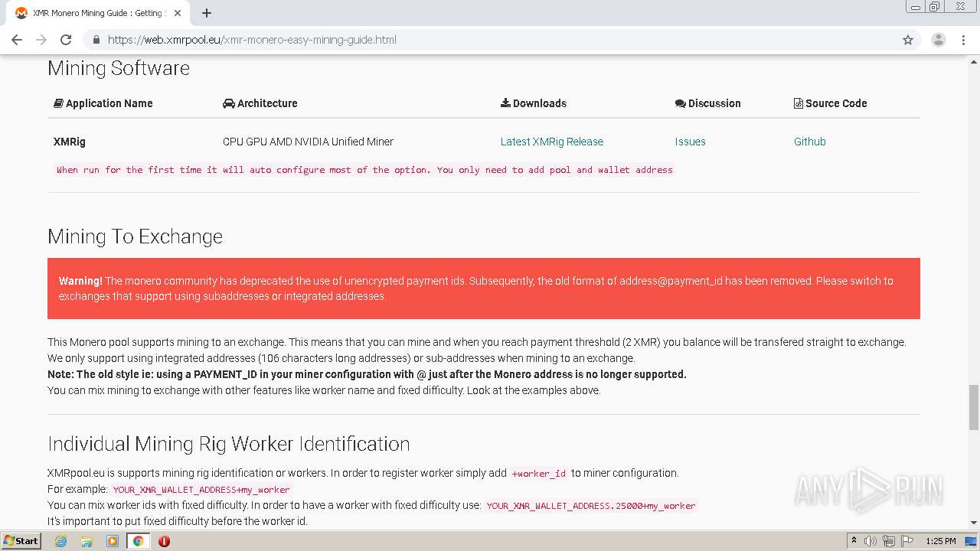Open the Chrome three-dot menu
This screenshot has height=551, width=980.
coord(963,40)
